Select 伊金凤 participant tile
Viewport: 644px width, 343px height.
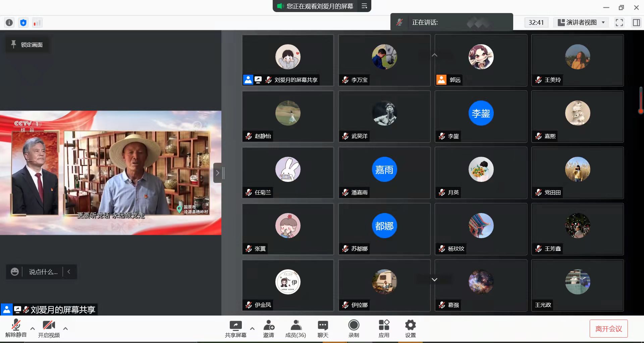pyautogui.click(x=288, y=285)
